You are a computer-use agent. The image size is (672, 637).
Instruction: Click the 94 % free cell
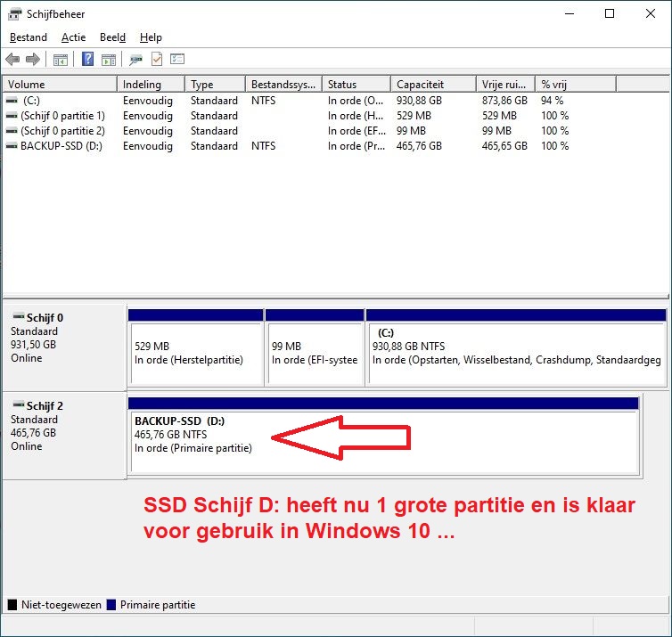tap(552, 101)
